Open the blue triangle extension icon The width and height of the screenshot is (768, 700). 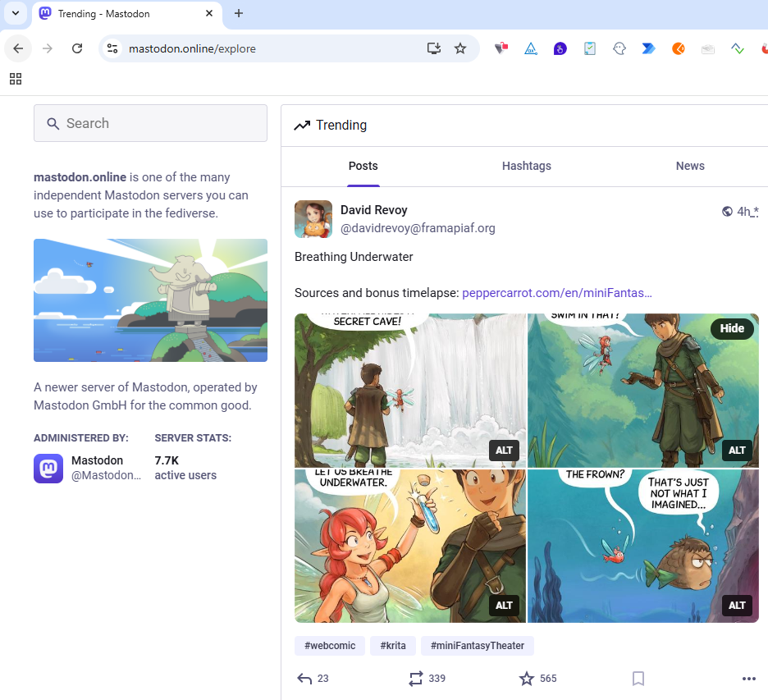coord(531,48)
